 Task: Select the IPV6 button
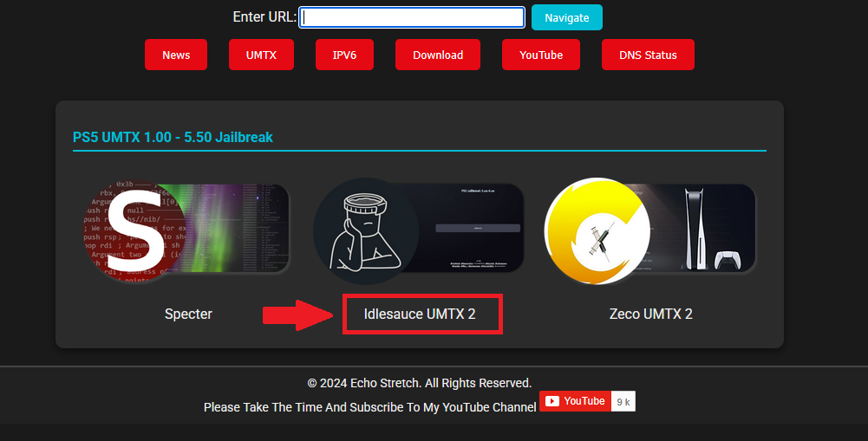coord(344,55)
